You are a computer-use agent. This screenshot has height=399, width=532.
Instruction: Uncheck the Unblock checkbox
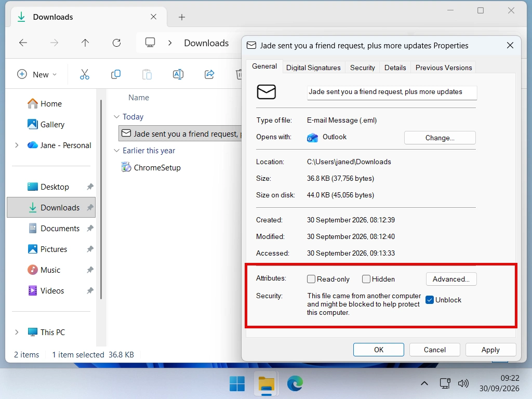[430, 300]
